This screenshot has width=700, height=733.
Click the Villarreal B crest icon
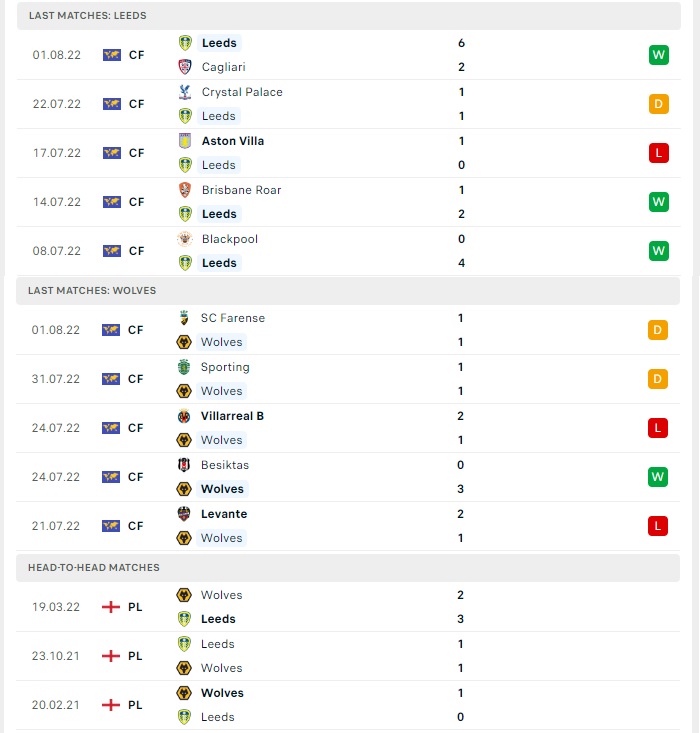coord(184,416)
